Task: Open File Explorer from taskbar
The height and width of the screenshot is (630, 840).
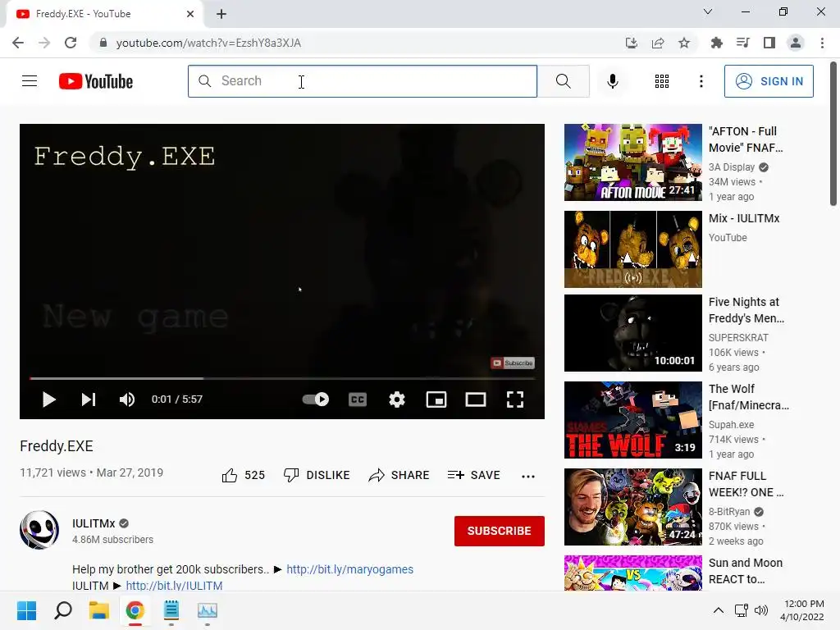Action: (99, 610)
